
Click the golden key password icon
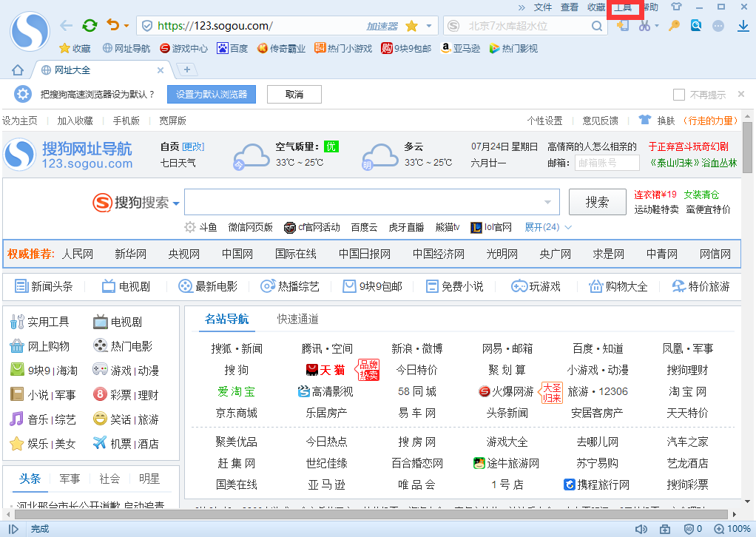(674, 26)
